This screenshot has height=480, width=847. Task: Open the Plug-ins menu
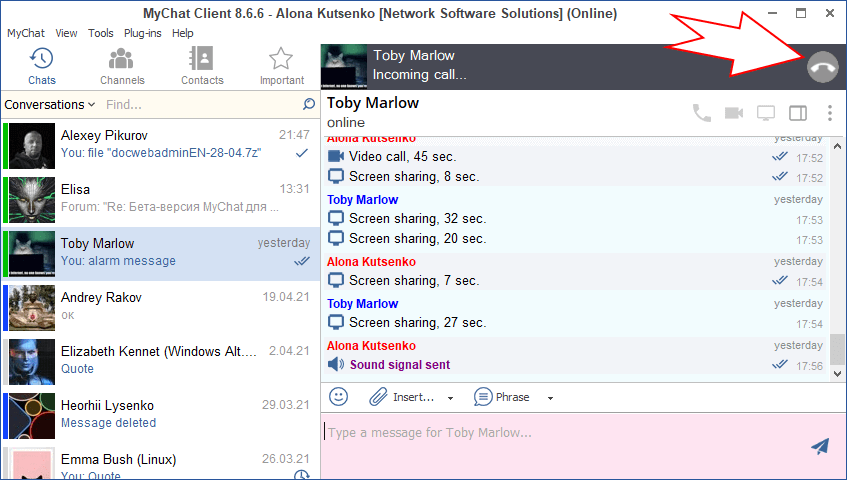[x=144, y=33]
